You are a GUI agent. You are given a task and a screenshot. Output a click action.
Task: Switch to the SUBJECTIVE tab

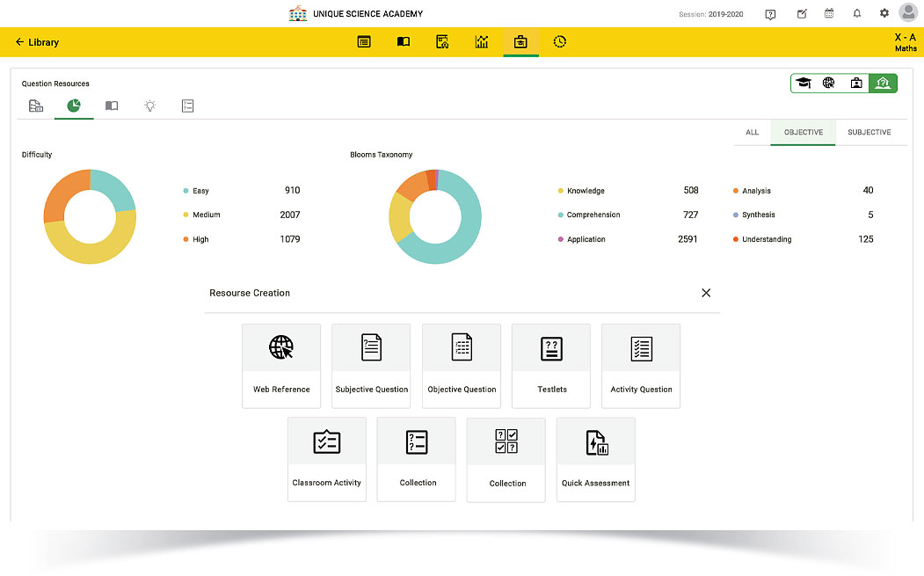click(x=869, y=133)
